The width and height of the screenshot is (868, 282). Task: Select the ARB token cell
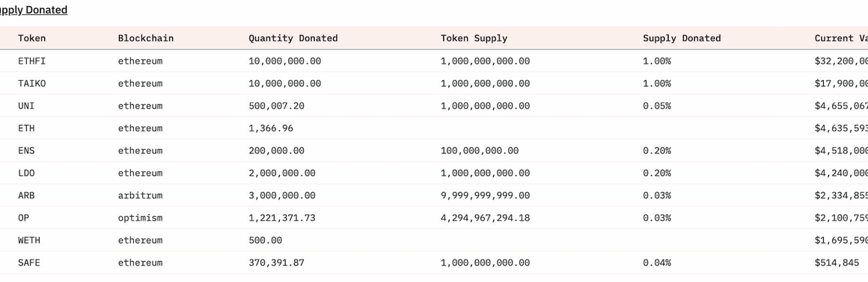pos(26,195)
